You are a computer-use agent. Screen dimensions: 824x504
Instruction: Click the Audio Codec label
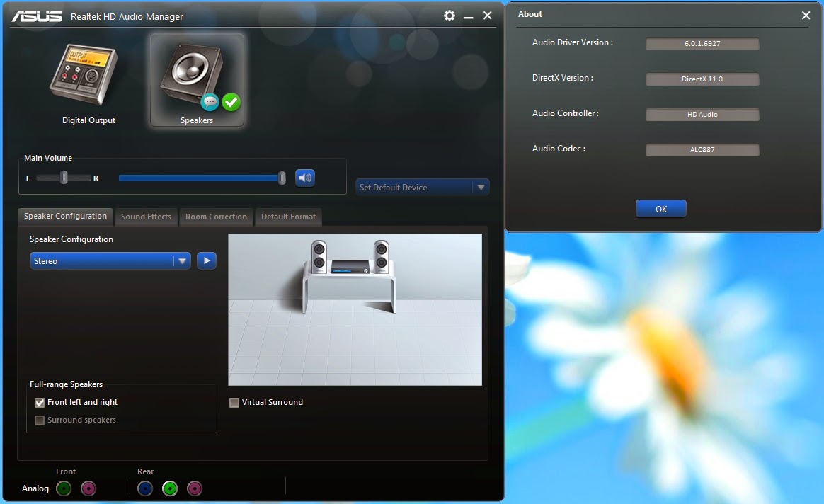tap(559, 149)
